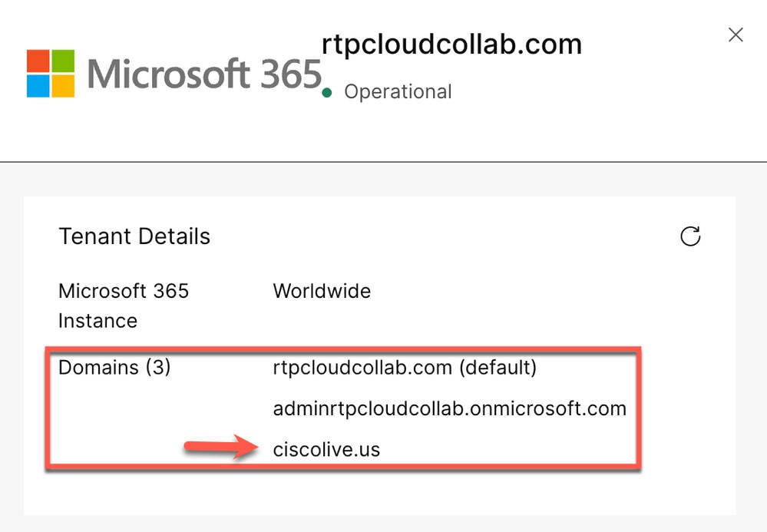Click the green square of the Microsoft logo
The width and height of the screenshot is (767, 532).
63,61
